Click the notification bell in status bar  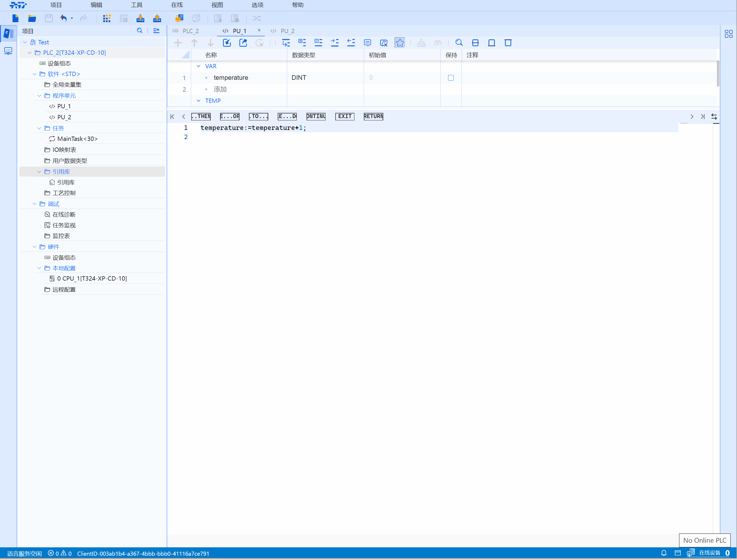[664, 553]
